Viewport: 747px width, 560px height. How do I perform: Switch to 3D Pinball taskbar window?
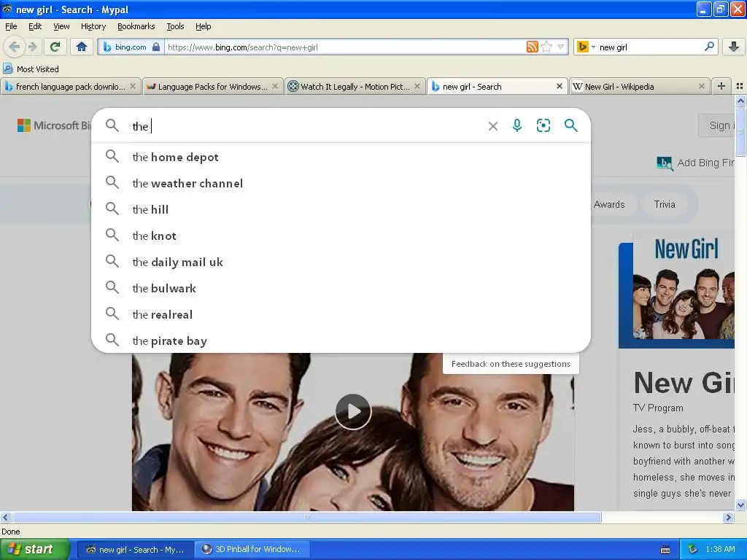click(x=253, y=549)
